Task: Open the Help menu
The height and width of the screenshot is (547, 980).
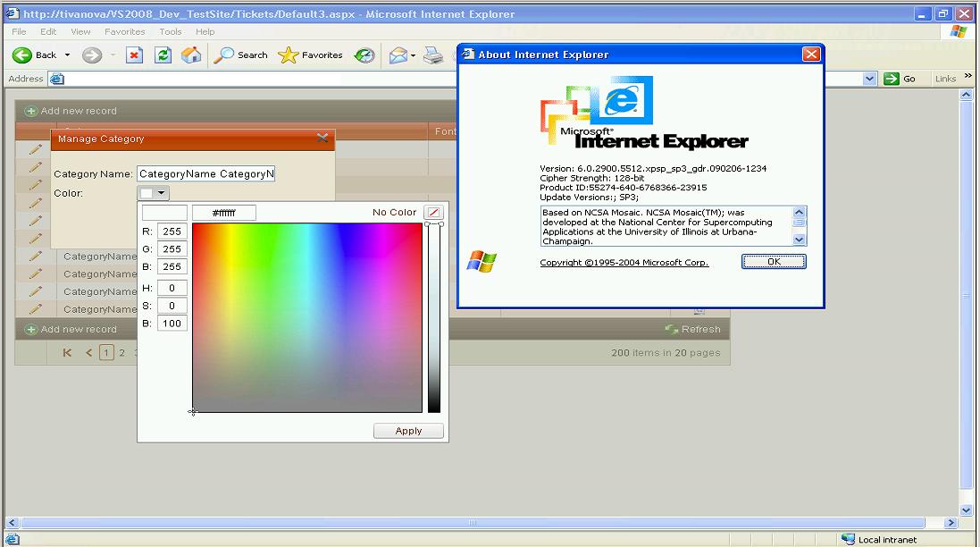Action: coord(205,31)
